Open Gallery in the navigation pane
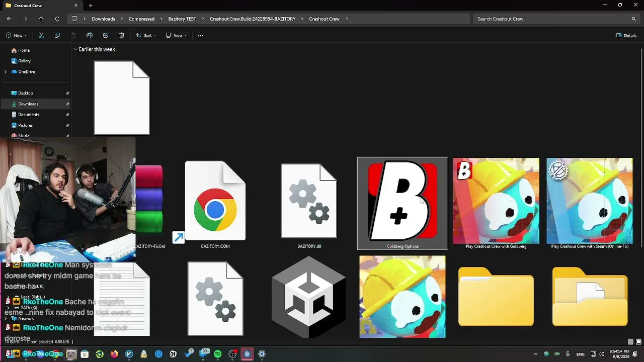This screenshot has width=644, height=362. [x=24, y=61]
